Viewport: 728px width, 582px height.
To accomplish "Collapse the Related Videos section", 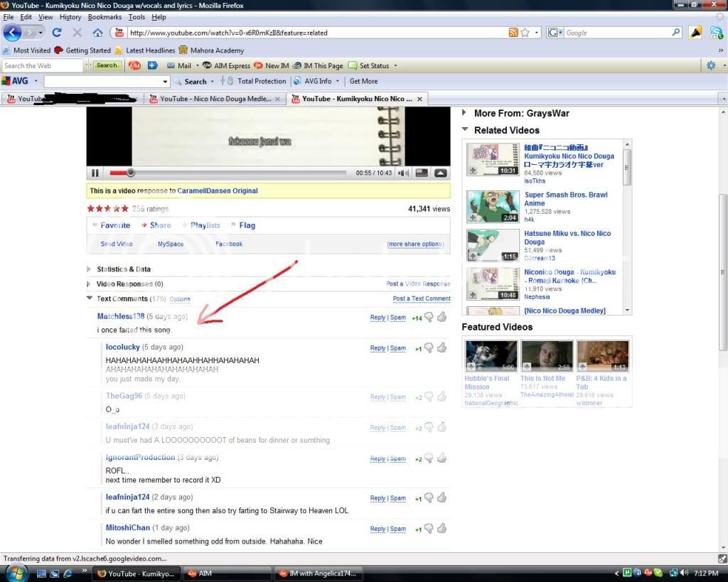I will [x=465, y=130].
